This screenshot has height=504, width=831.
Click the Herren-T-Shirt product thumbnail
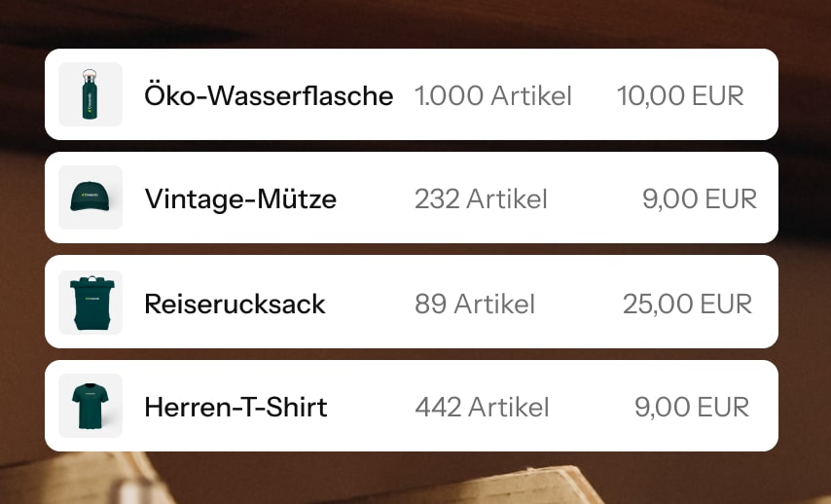pyautogui.click(x=90, y=406)
